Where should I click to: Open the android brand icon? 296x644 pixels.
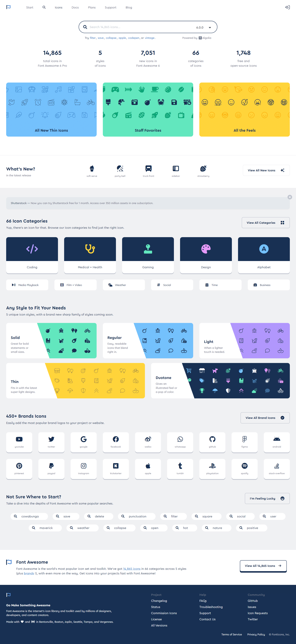coord(277,442)
